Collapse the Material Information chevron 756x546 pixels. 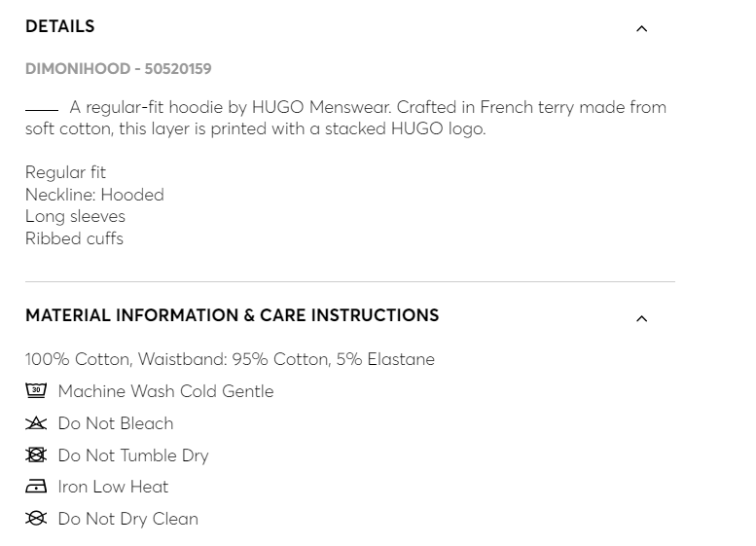641,318
